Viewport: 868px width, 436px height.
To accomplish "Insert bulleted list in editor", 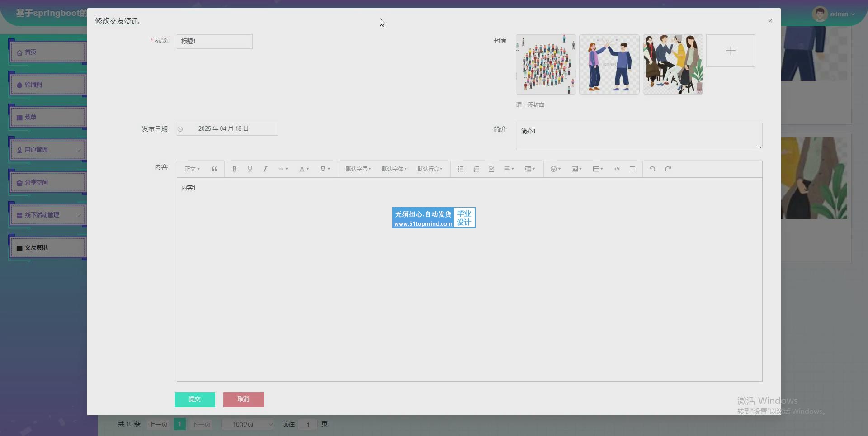I will point(460,169).
